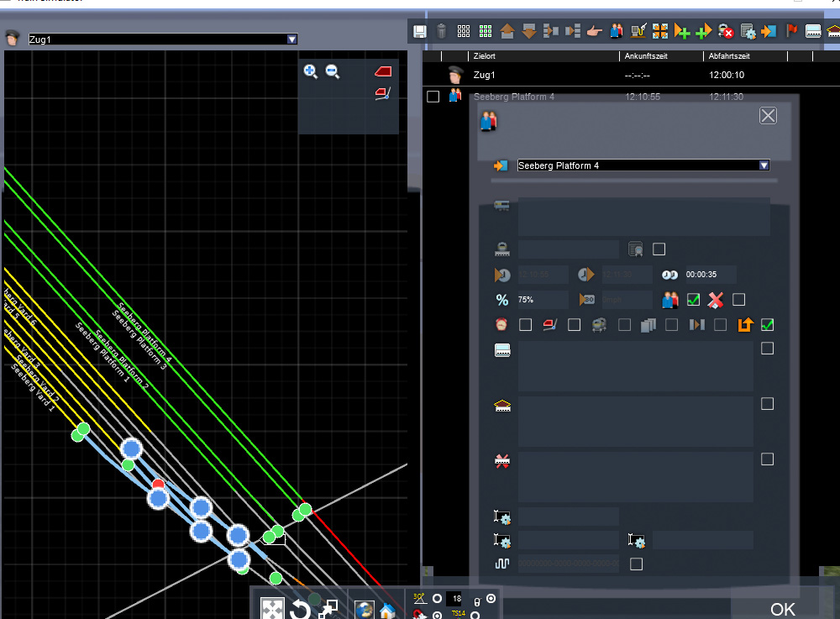The image size is (840, 619).
Task: Click the platform marker toolbar icon
Action: (x=813, y=32)
